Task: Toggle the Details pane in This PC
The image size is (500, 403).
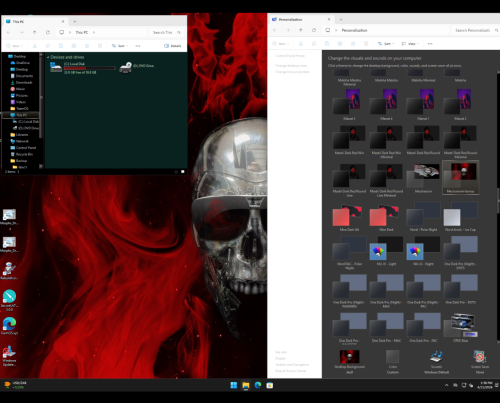Action: pos(173,46)
